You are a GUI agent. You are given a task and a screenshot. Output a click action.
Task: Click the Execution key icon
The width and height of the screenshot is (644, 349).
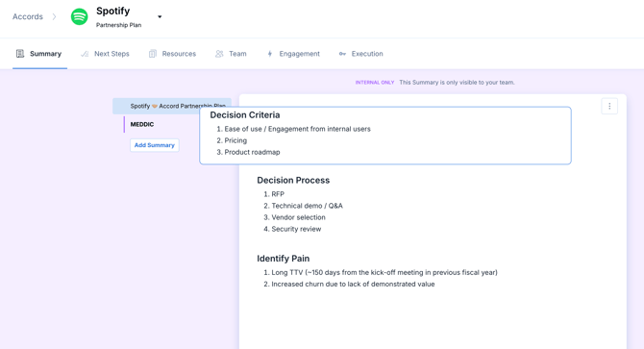(342, 54)
